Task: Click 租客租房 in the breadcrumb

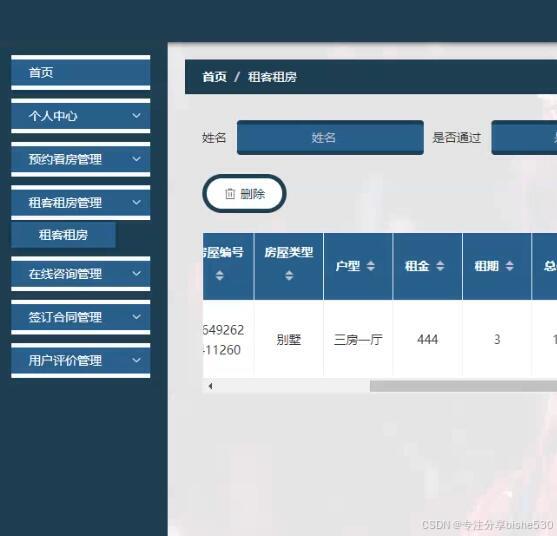Action: tap(272, 77)
